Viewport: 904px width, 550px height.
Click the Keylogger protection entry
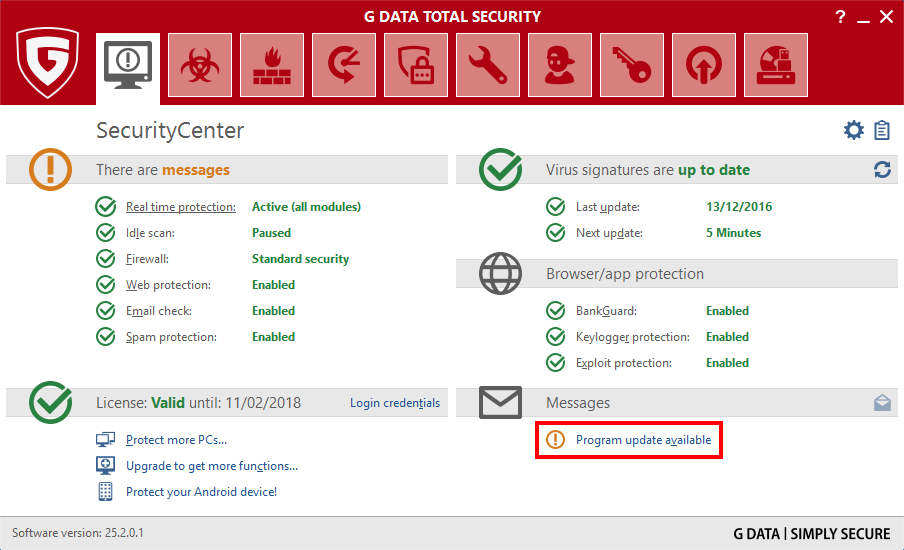[x=632, y=337]
